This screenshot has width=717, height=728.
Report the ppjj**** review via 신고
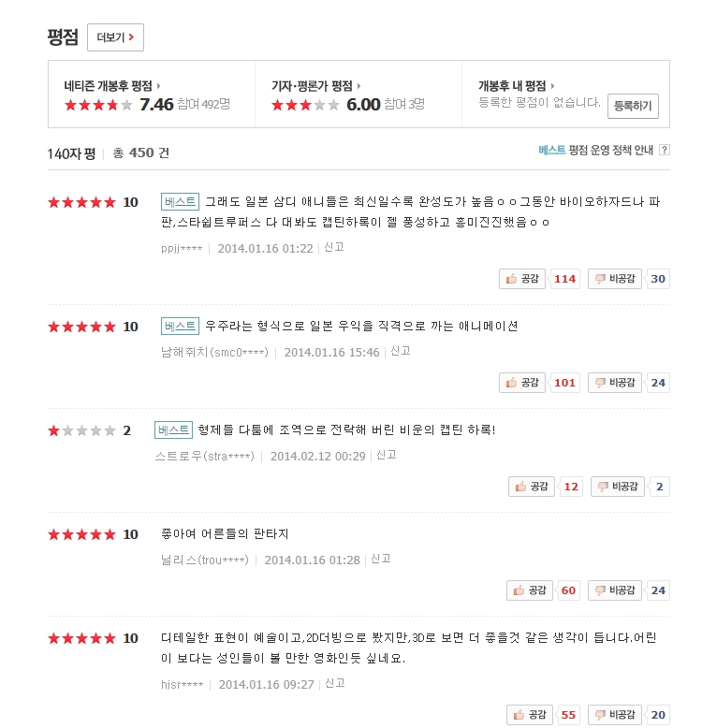(334, 247)
